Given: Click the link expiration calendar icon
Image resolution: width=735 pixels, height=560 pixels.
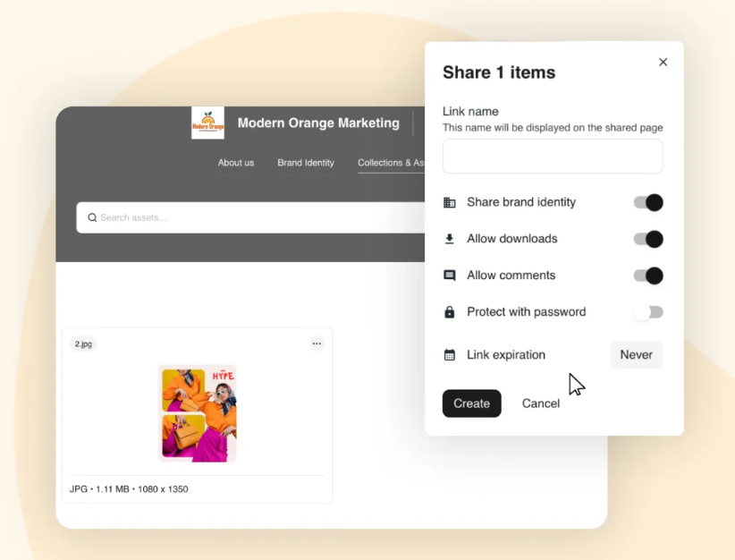Looking at the screenshot, I should click(450, 355).
